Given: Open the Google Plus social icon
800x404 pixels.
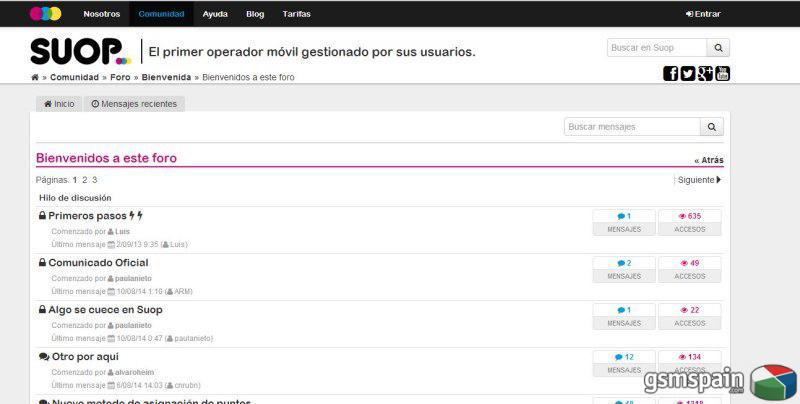Looking at the screenshot, I should (x=705, y=73).
